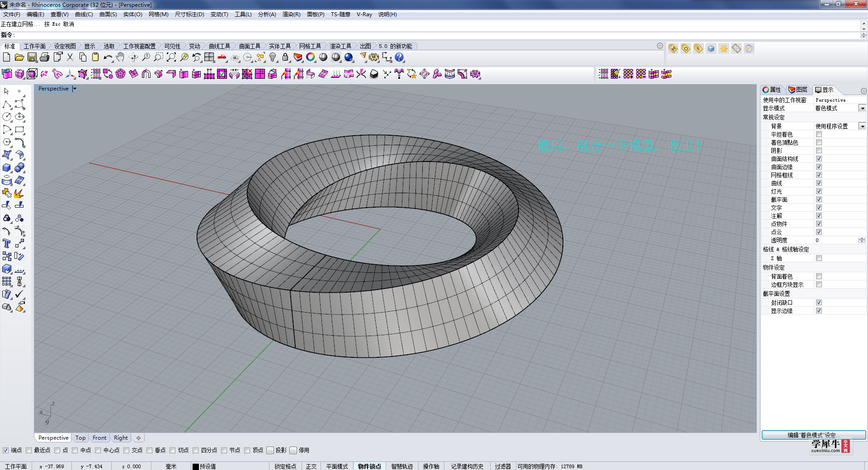This screenshot has height=470, width=868.
Task: Toggle the 阴影 shadows checkbox
Action: click(x=819, y=151)
